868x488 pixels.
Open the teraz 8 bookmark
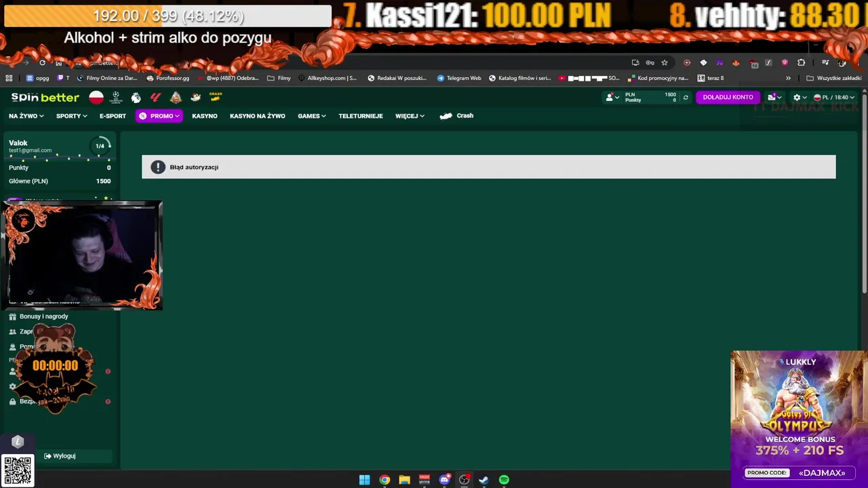click(x=711, y=78)
